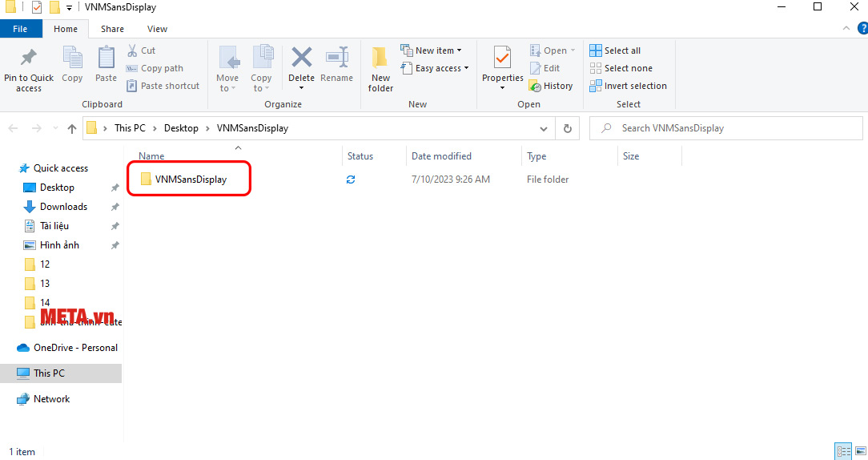
Task: Switch to Details view layout icon
Action: 843,452
